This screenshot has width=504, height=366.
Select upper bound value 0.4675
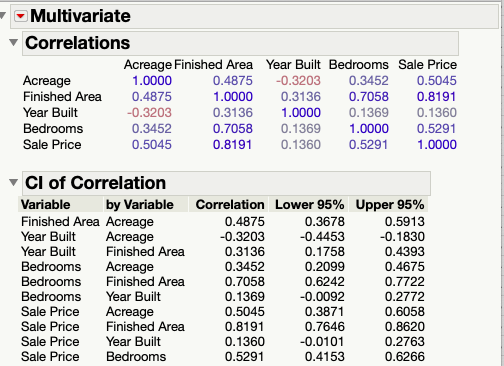coord(405,267)
